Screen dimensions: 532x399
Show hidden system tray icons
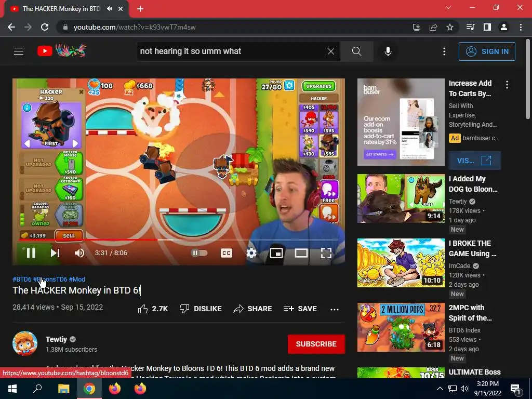click(440, 389)
